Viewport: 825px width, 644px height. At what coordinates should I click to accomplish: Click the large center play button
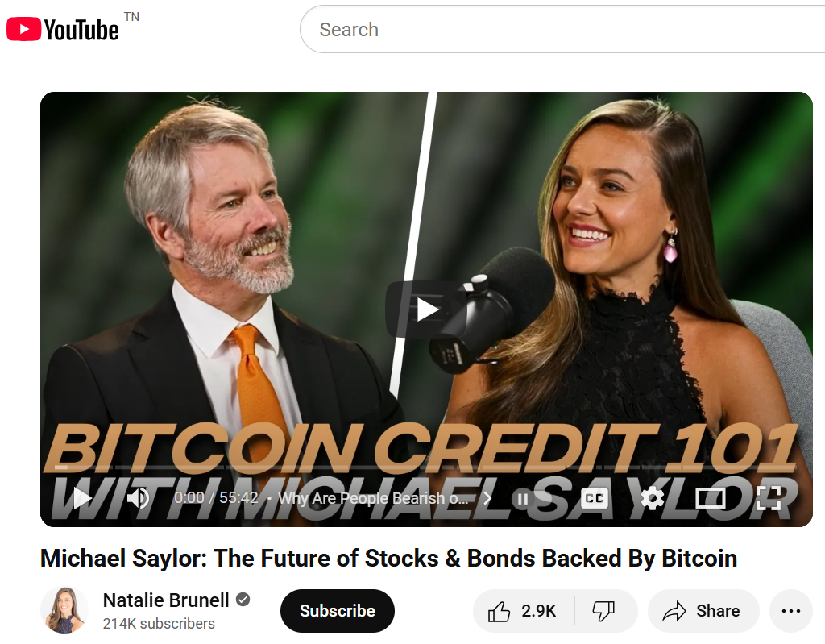click(x=427, y=309)
